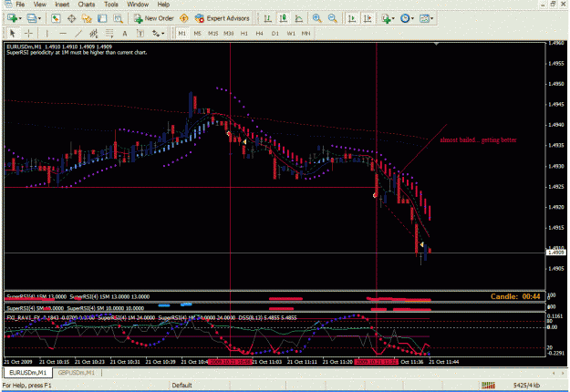Click the '21 Oct 11:03' time axis label
The width and height of the screenshot is (570, 392).
(267, 362)
